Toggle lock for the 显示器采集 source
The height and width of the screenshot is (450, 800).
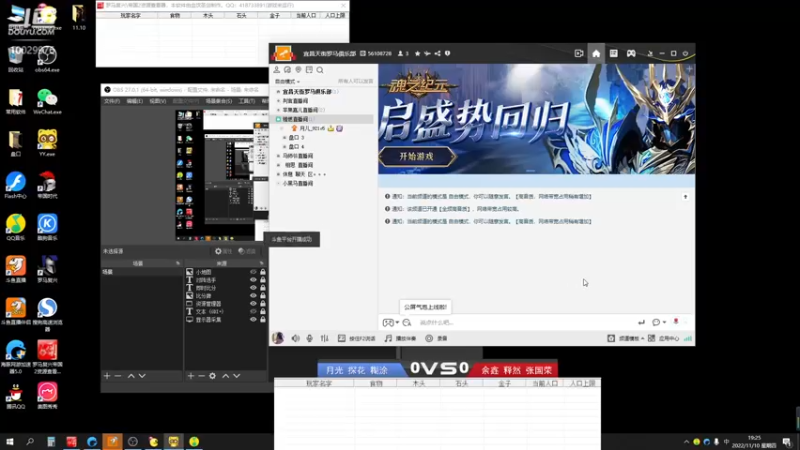click(263, 319)
